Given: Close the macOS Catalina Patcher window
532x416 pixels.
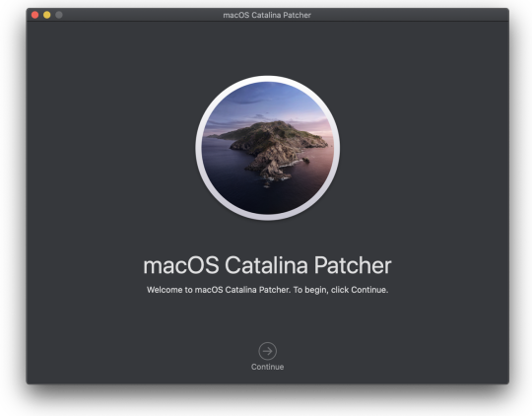Looking at the screenshot, I should 34,15.
